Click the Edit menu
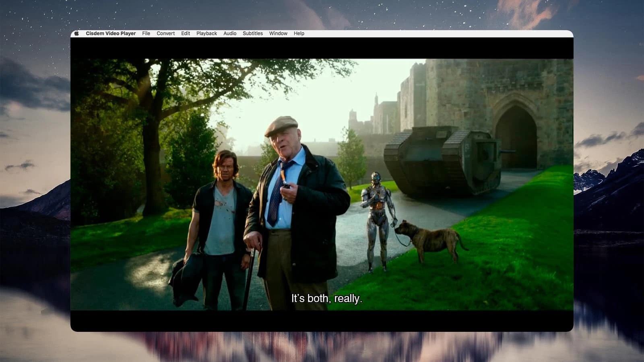644x362 pixels. [186, 33]
